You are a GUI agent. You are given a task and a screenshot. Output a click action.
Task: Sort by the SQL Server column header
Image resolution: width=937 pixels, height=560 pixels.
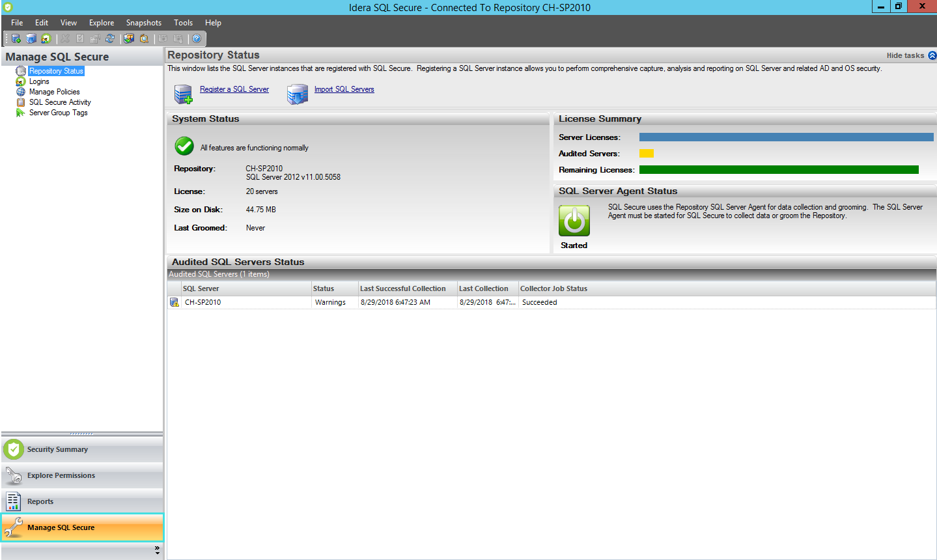pos(246,288)
